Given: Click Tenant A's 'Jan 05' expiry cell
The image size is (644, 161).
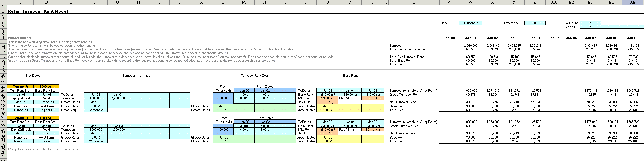Looking at the screenshot, I should [21, 102].
